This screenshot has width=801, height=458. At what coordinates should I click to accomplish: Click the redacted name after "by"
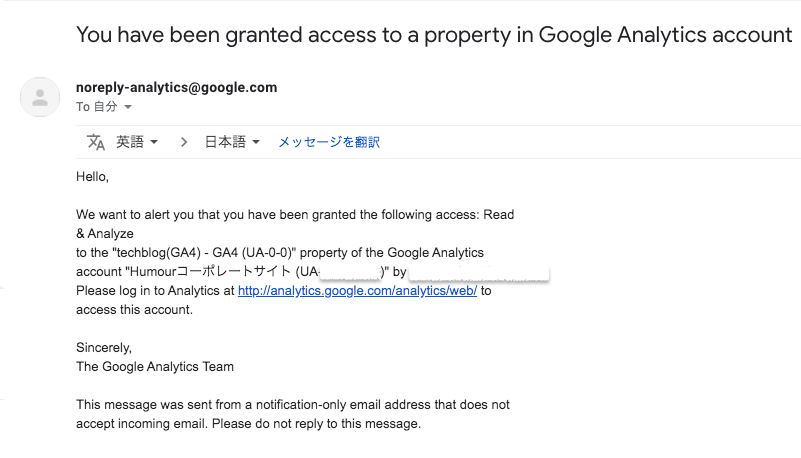pyautogui.click(x=482, y=272)
